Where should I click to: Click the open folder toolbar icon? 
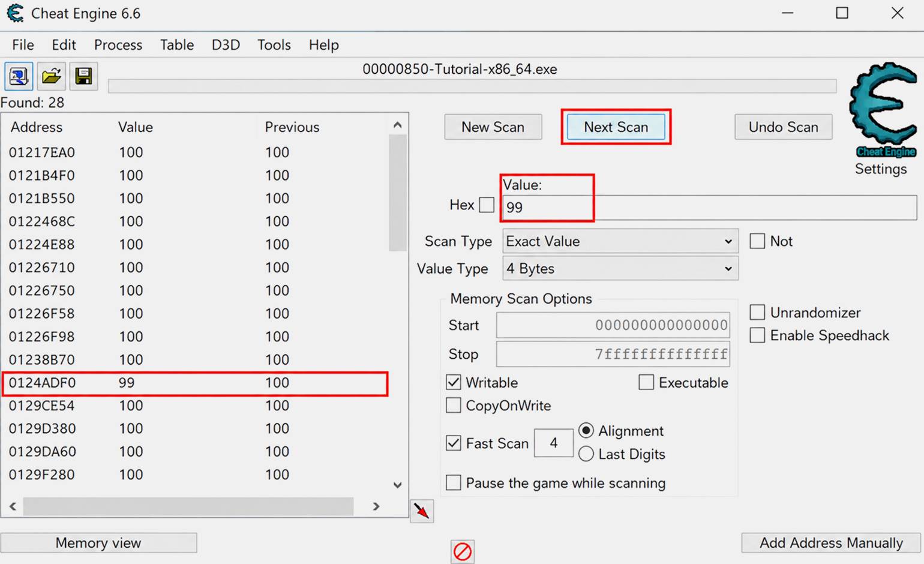coord(51,76)
